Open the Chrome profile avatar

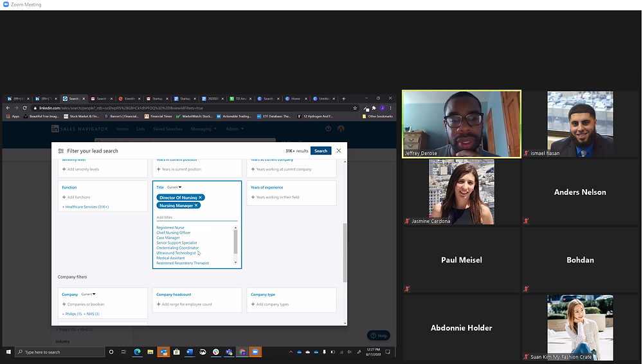382,108
